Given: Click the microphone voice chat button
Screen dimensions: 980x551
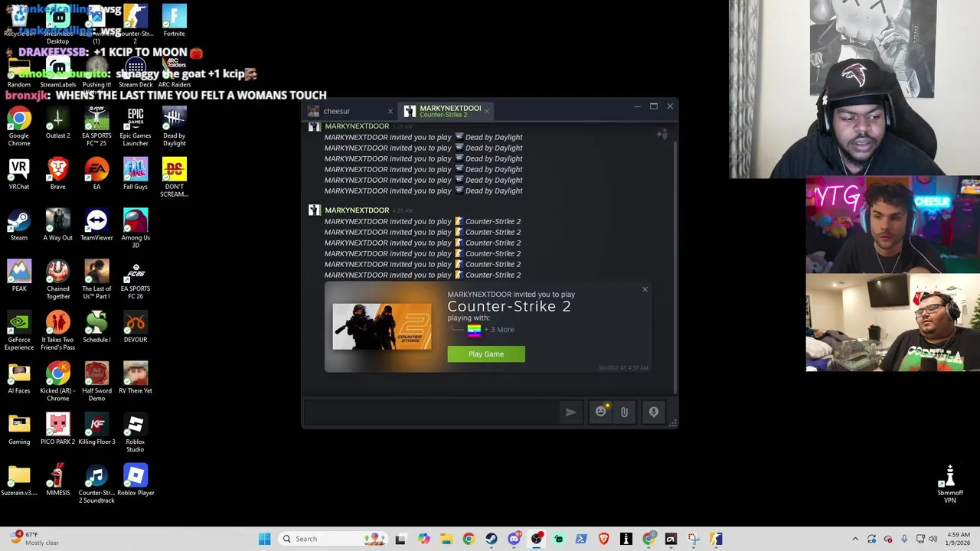Looking at the screenshot, I should coord(654,412).
